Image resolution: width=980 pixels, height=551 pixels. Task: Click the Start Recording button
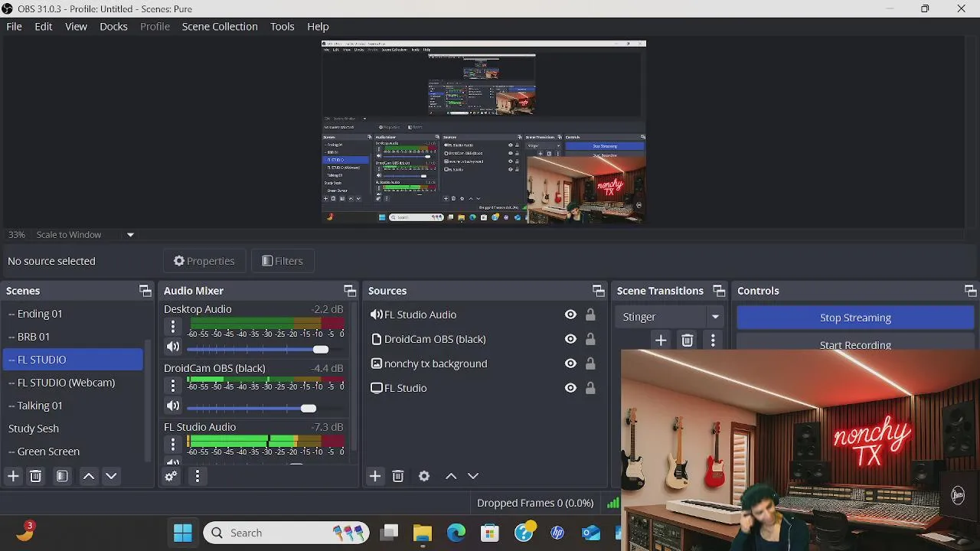pos(855,343)
